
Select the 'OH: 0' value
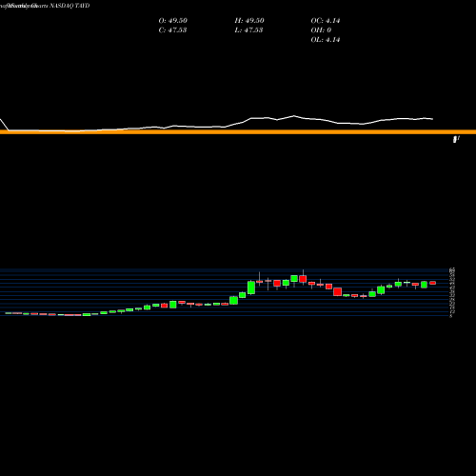point(321,30)
